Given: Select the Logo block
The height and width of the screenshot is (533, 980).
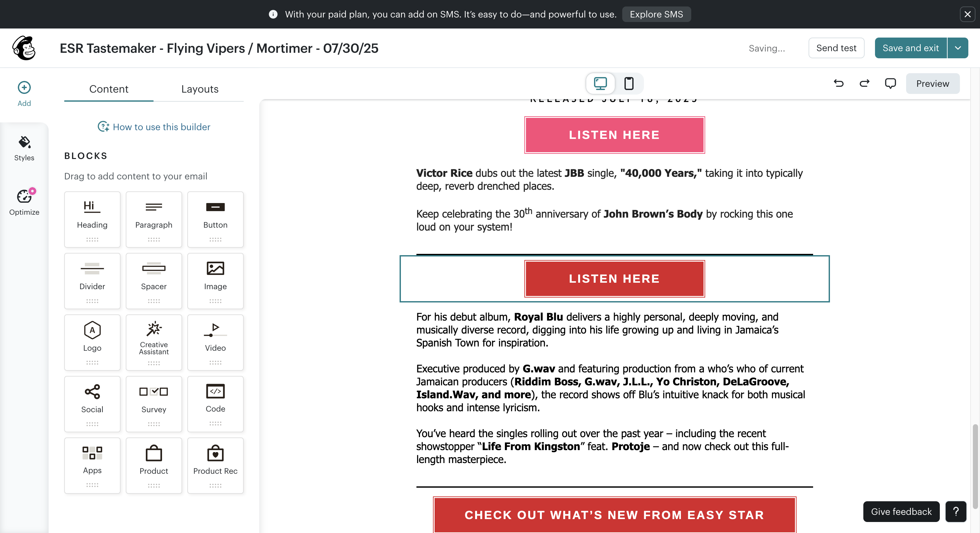Looking at the screenshot, I should 92,343.
